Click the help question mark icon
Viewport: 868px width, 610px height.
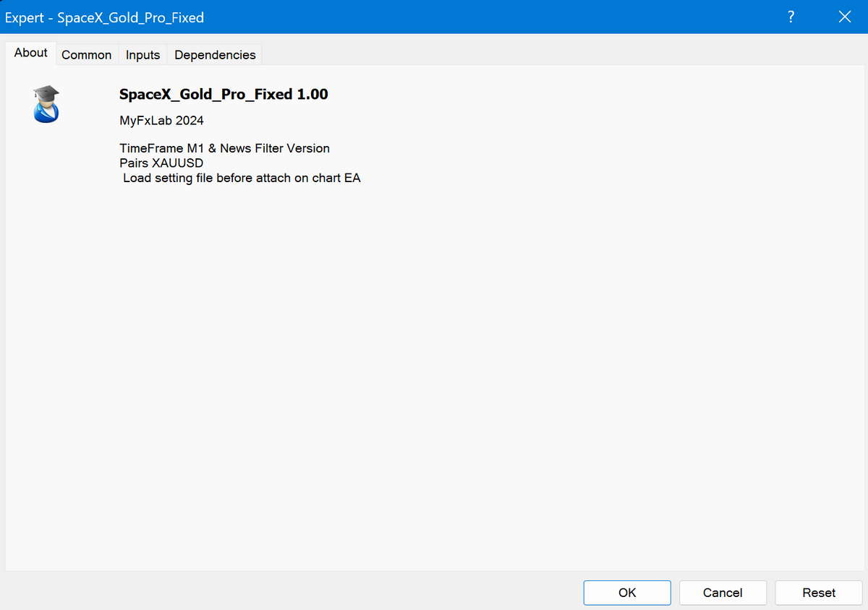point(791,17)
